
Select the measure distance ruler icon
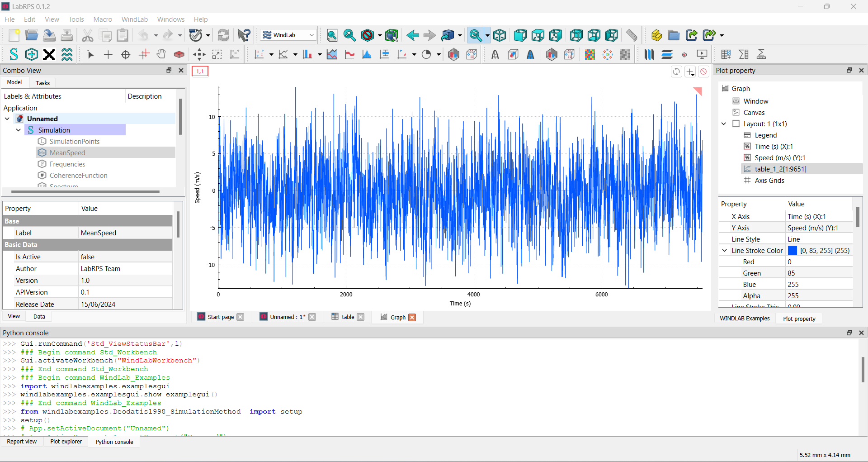pos(632,35)
